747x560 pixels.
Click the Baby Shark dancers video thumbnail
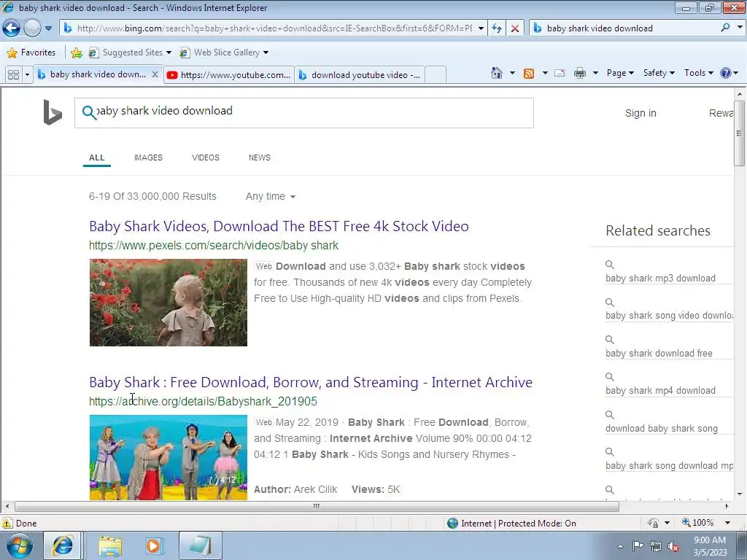click(x=169, y=458)
